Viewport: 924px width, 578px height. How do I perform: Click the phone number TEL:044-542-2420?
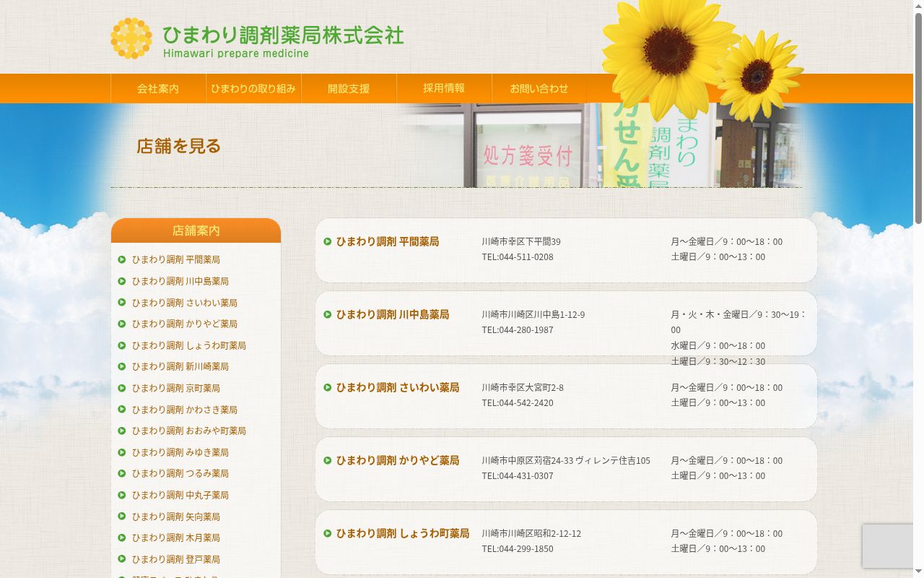coord(518,402)
